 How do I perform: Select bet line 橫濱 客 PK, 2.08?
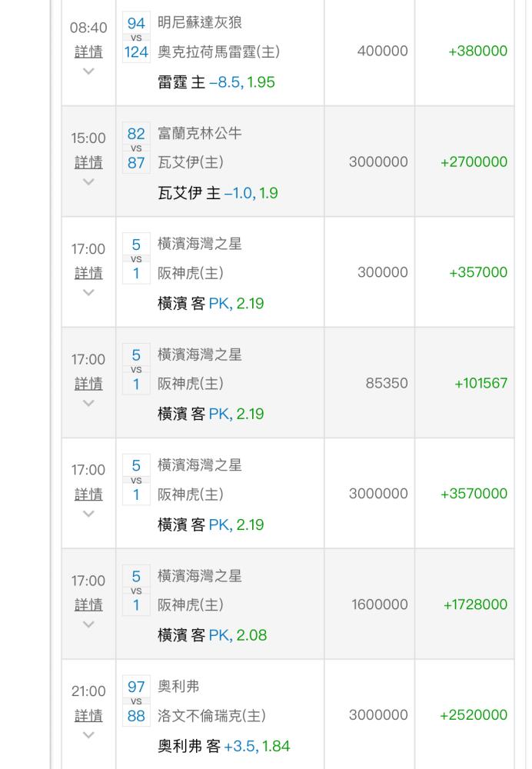212,635
